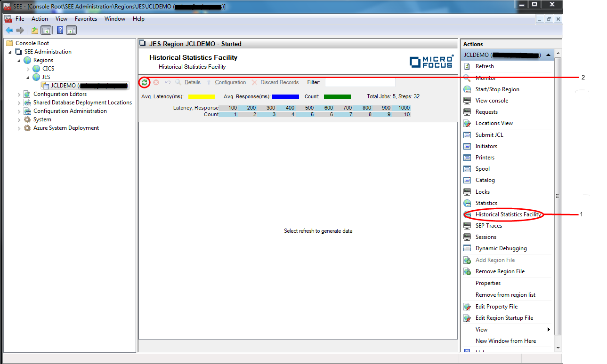
Task: Click the SEP Traces monitor icon
Action: (467, 226)
